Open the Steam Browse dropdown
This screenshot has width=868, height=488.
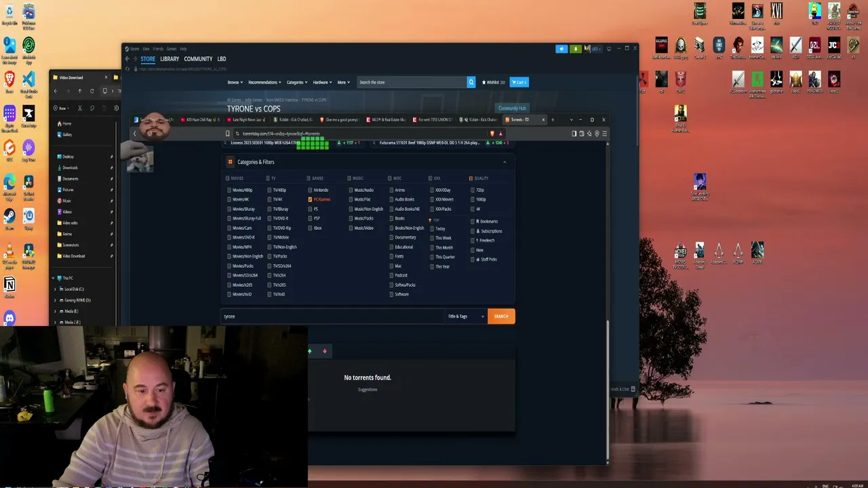pyautogui.click(x=235, y=82)
